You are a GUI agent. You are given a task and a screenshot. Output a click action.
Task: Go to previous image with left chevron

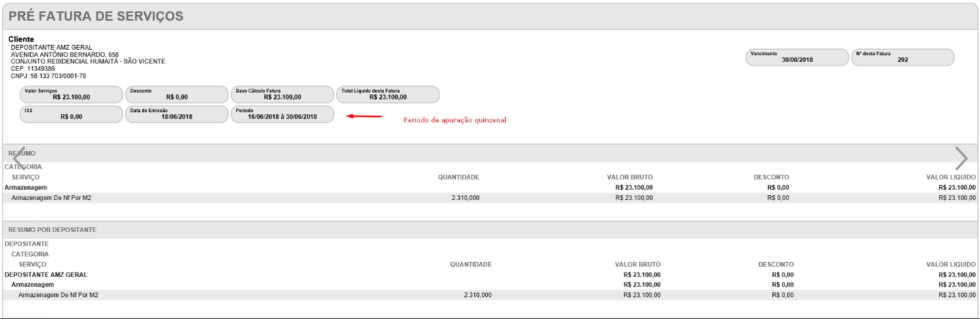[20, 157]
